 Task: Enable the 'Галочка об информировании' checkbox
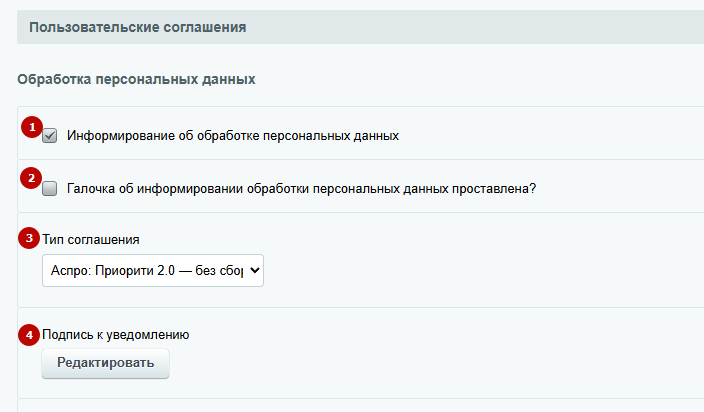point(49,188)
